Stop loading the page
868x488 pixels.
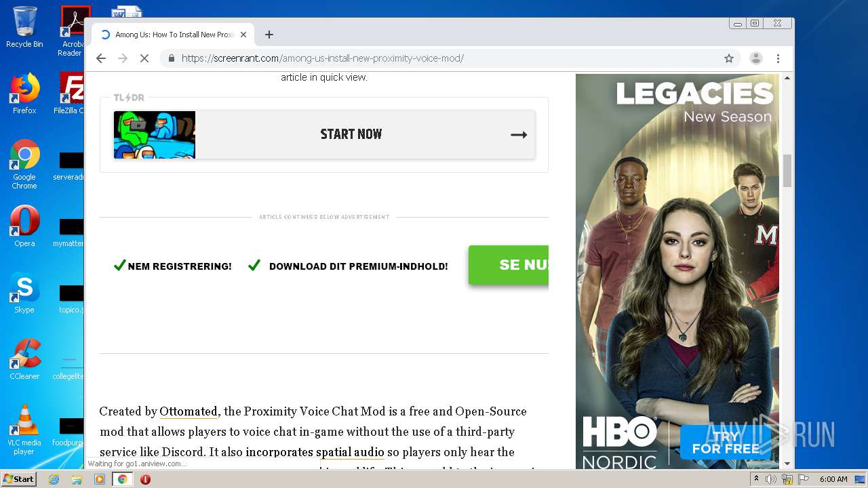coord(144,58)
